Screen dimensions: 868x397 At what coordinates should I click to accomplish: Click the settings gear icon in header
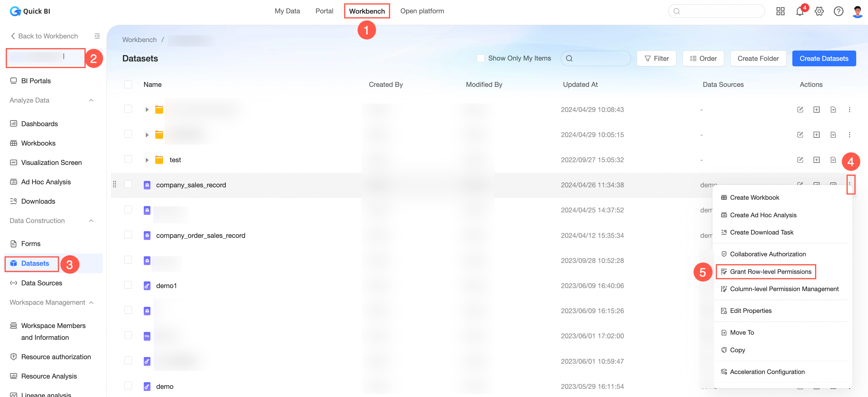[x=819, y=11]
